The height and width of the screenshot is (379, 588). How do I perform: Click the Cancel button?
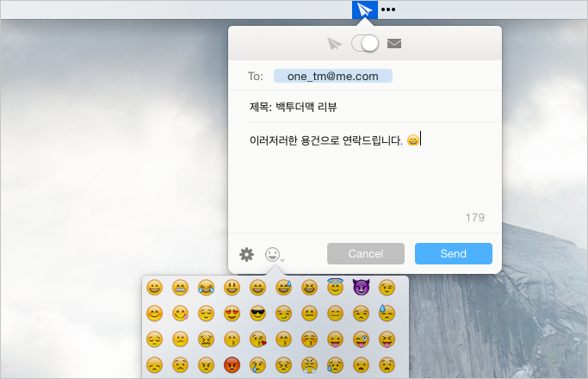(366, 253)
